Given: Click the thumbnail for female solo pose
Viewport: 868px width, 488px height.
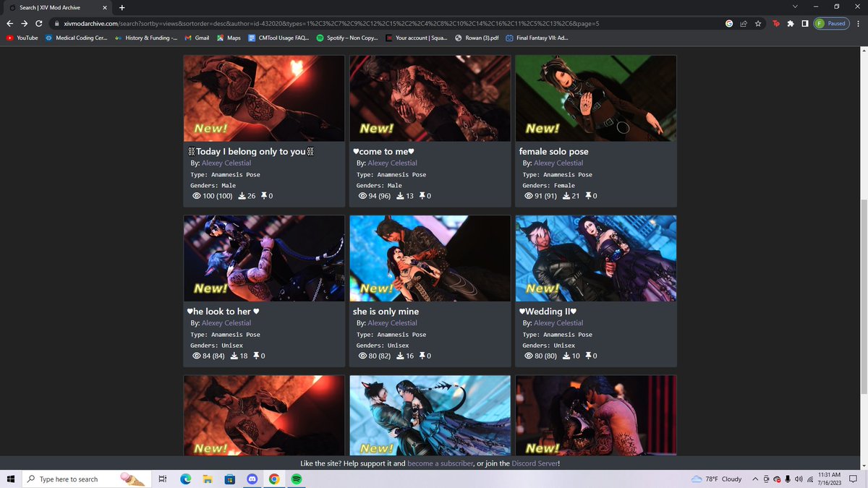Looking at the screenshot, I should 595,98.
